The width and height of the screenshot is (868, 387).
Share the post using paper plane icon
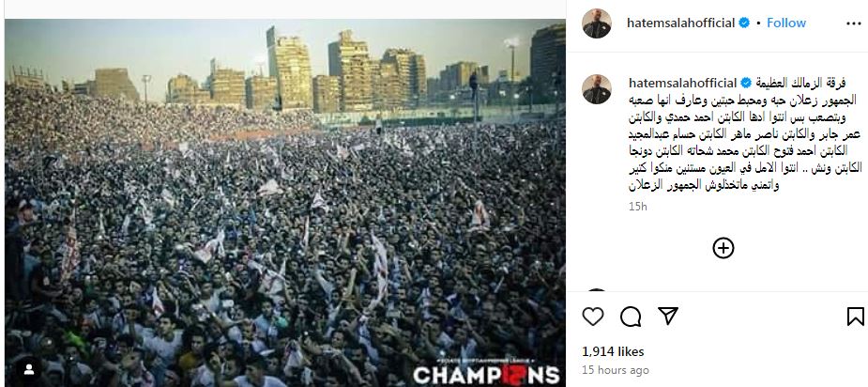pos(668,316)
